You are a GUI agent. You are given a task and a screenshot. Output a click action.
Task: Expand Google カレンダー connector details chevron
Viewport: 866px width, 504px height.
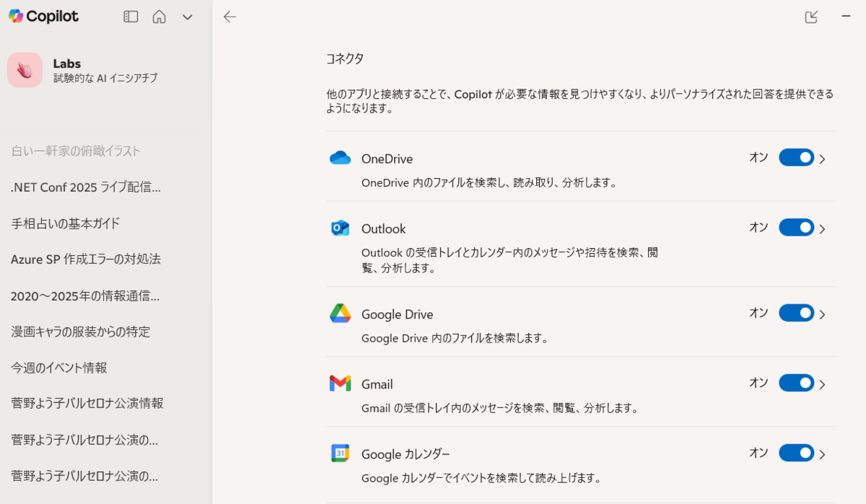(822, 454)
